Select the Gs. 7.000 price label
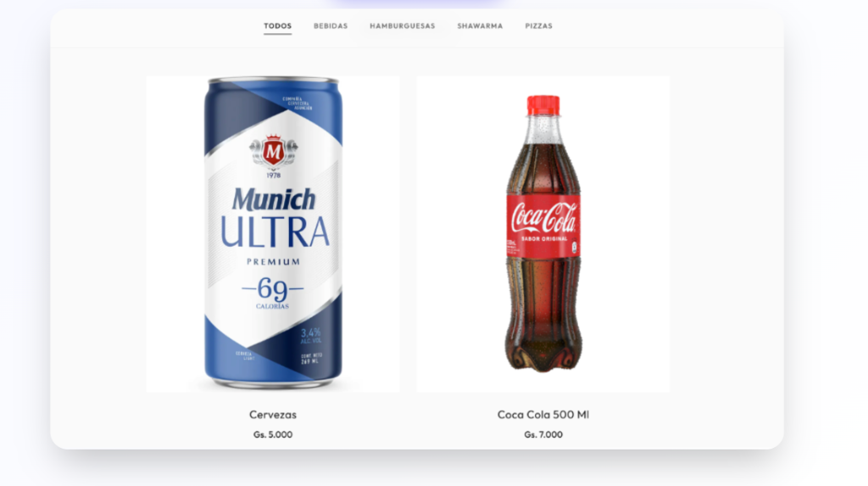 click(x=543, y=434)
